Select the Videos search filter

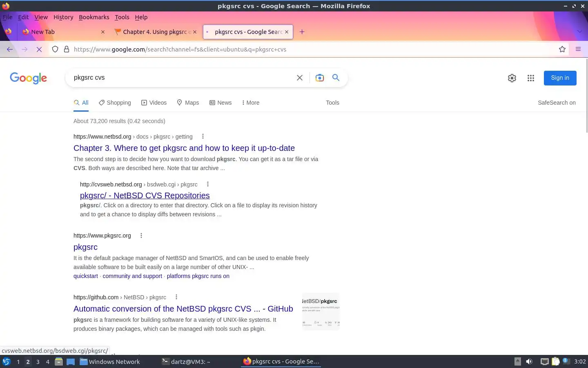point(154,103)
